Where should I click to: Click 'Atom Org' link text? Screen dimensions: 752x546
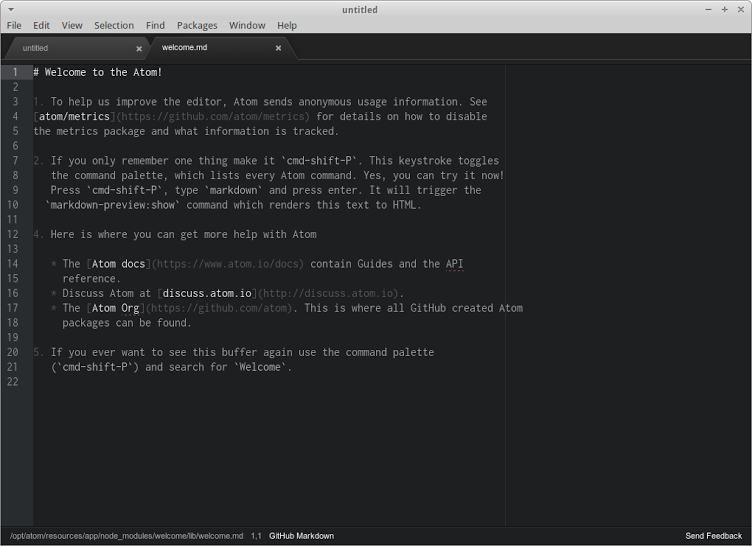tap(116, 308)
